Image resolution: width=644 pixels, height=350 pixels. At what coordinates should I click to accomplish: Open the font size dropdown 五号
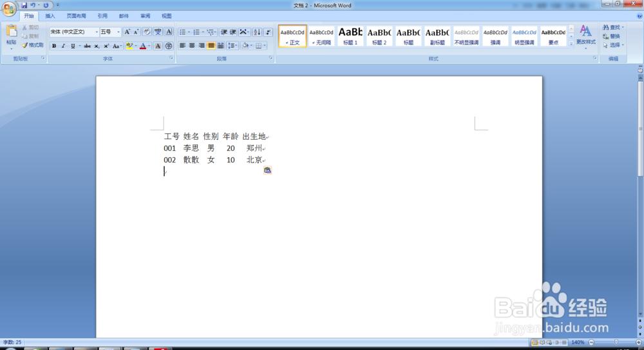pos(118,32)
